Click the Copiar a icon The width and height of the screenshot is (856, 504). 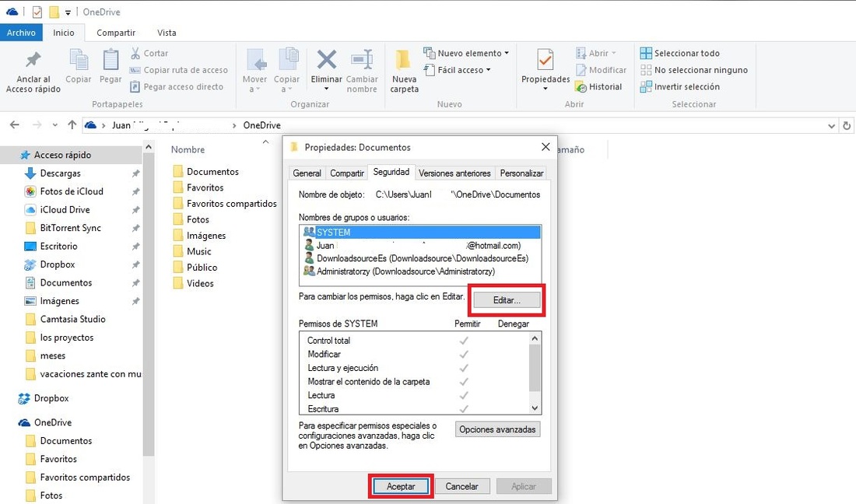[288, 60]
